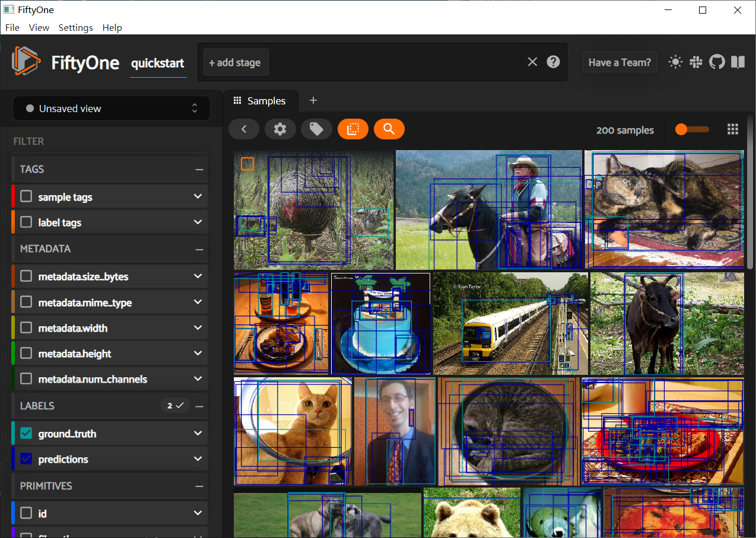This screenshot has height=538, width=756.
Task: Expand the label tags filter chevron
Action: tap(198, 222)
